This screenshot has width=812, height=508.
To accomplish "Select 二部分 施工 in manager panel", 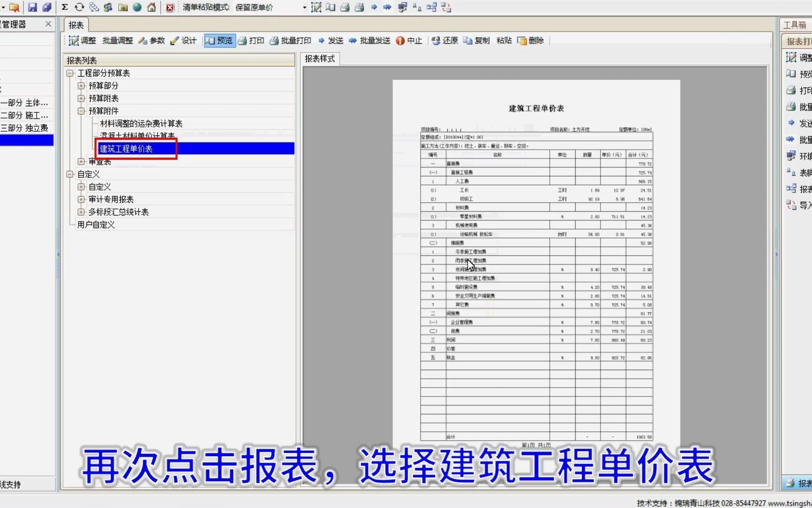I will 24,115.
